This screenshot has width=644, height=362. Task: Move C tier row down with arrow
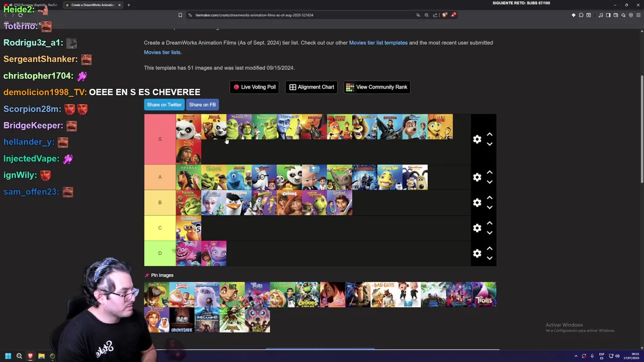[490, 233]
